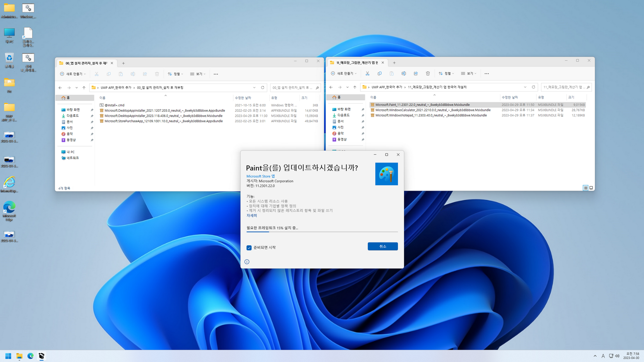Open the more options ellipsis in the right Explorer

(487, 73)
